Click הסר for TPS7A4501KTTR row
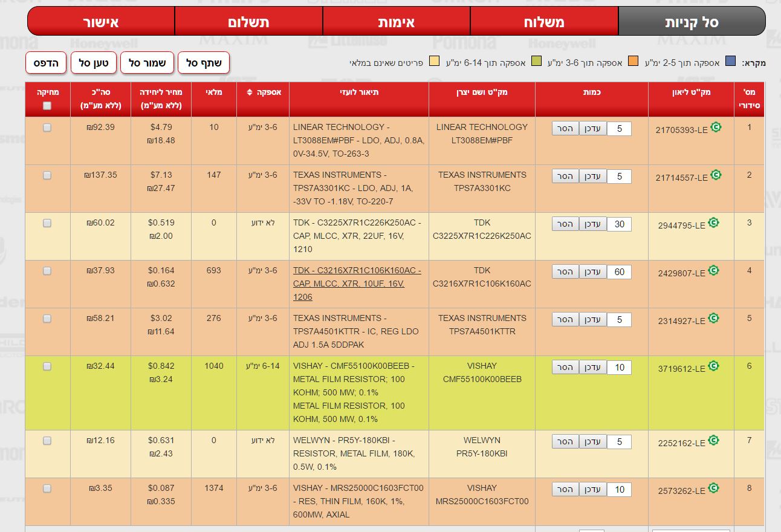Screen dimensions: 781x532 coord(565,319)
